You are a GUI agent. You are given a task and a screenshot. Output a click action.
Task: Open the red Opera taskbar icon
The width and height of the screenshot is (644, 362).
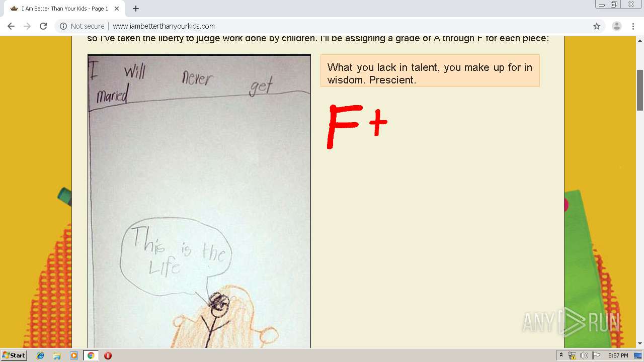tap(108, 355)
